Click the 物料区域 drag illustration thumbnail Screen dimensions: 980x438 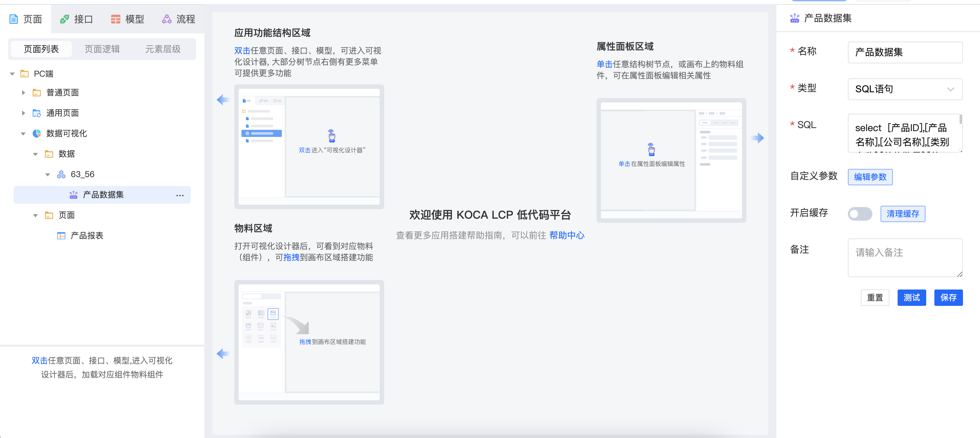pos(309,342)
